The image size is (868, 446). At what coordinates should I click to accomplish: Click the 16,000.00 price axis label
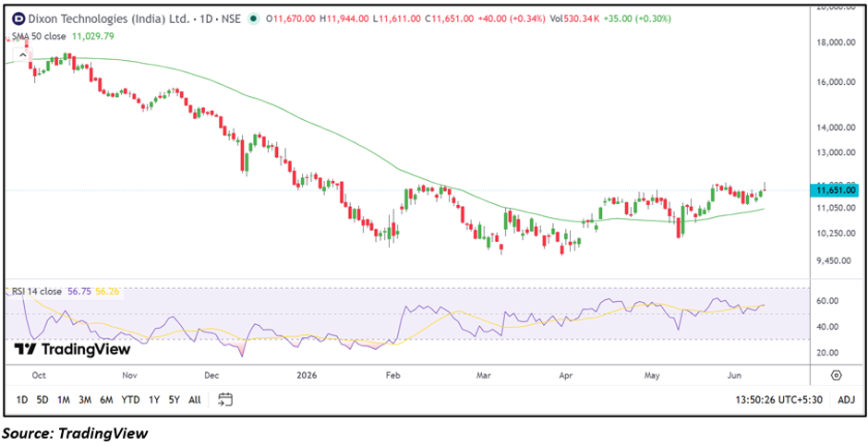coord(837,82)
